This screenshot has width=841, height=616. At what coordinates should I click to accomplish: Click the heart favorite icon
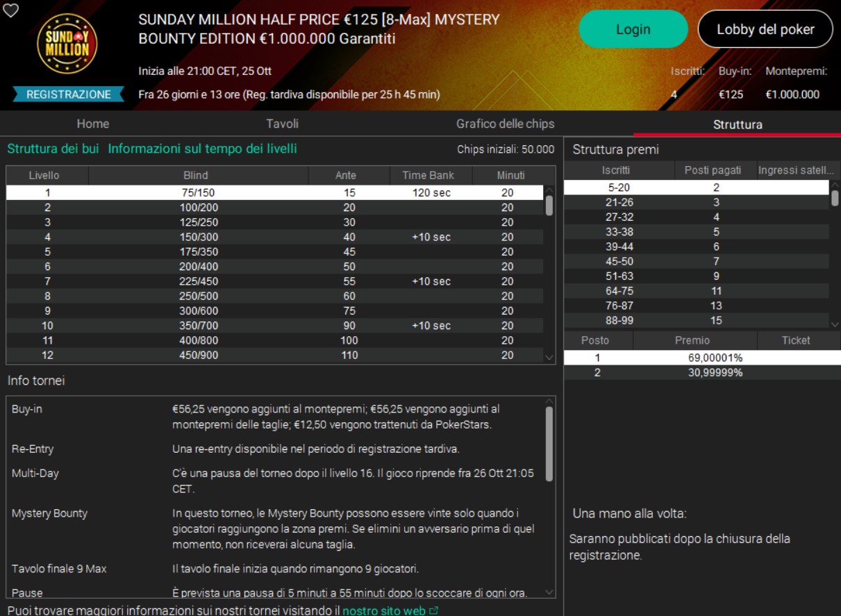coord(10,10)
